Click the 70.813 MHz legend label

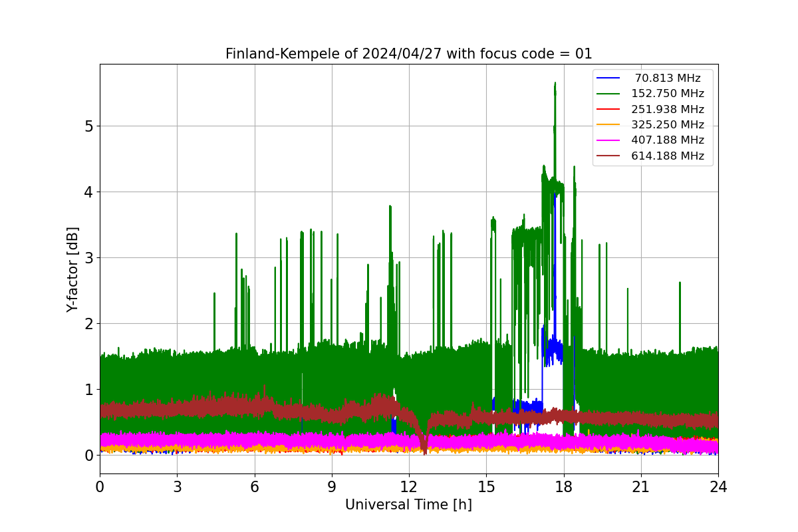click(668, 78)
